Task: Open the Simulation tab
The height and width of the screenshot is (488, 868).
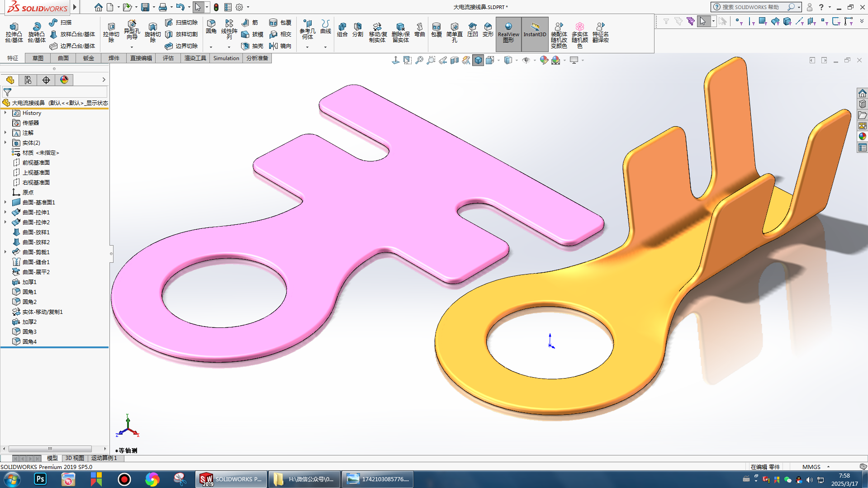Action: (x=226, y=58)
